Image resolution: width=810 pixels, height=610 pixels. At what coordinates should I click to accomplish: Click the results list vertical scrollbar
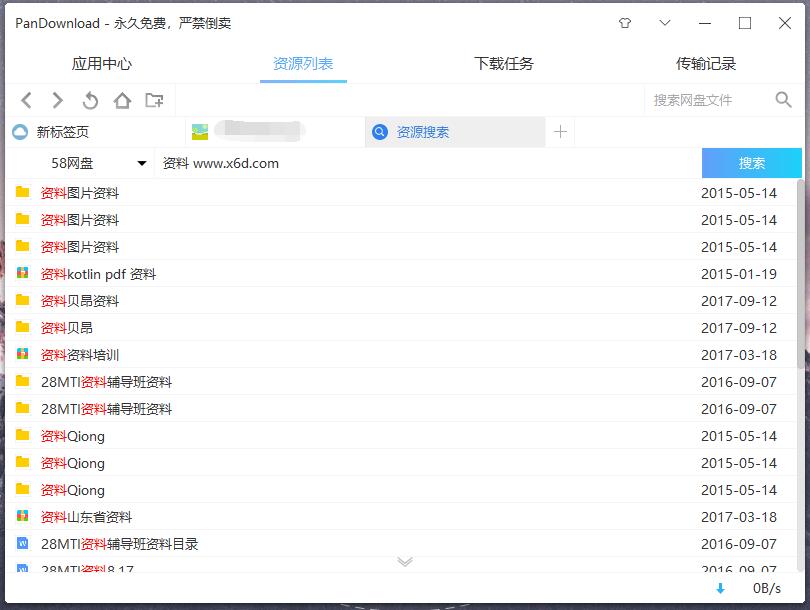pyautogui.click(x=800, y=270)
